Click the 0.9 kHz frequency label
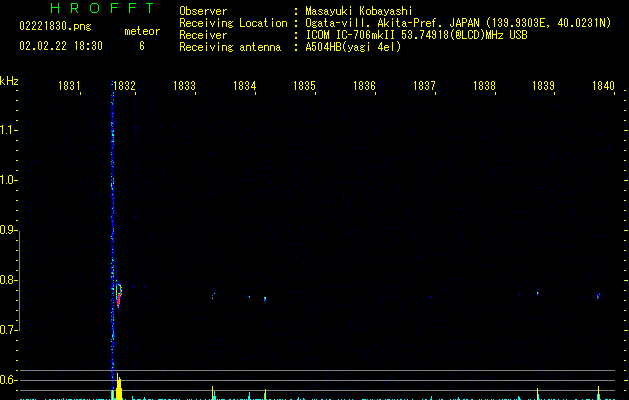The image size is (629, 400). click(8, 230)
